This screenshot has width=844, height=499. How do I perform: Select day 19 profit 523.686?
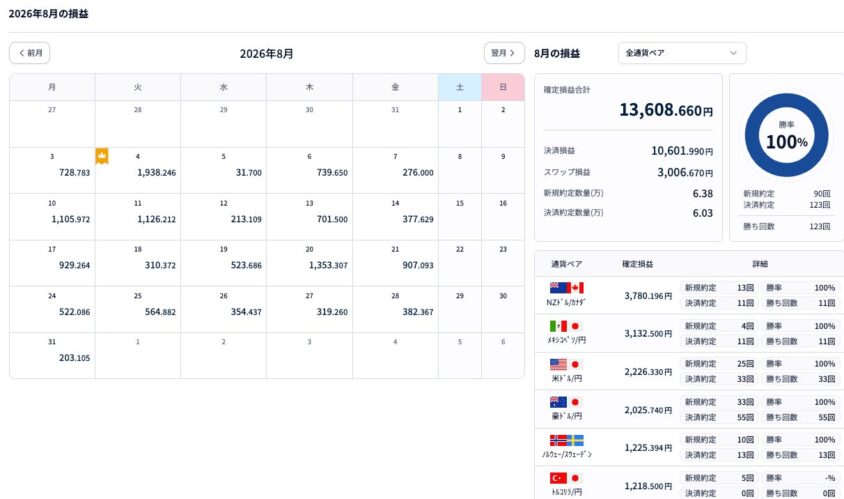pos(246,265)
